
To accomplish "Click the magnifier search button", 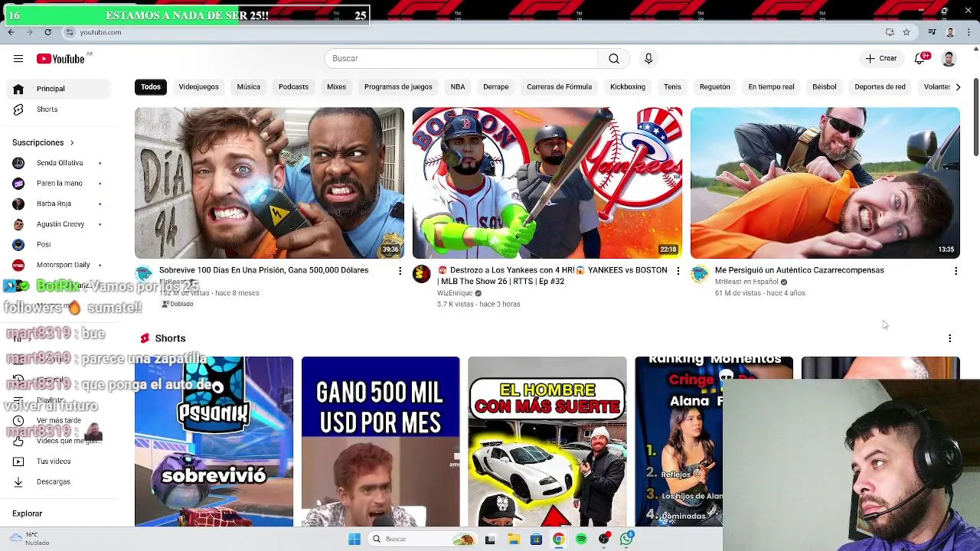I will coord(614,58).
